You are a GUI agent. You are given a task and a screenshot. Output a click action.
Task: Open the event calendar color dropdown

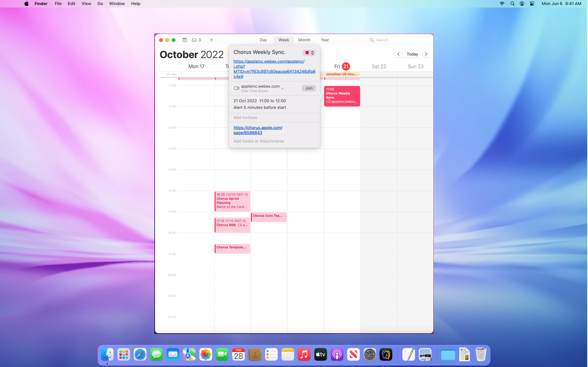(x=309, y=53)
